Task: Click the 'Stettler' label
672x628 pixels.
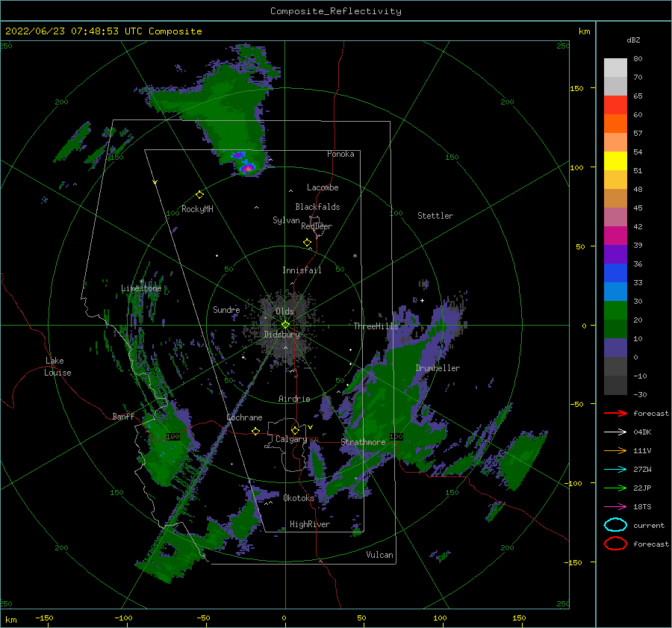Action: point(435,216)
